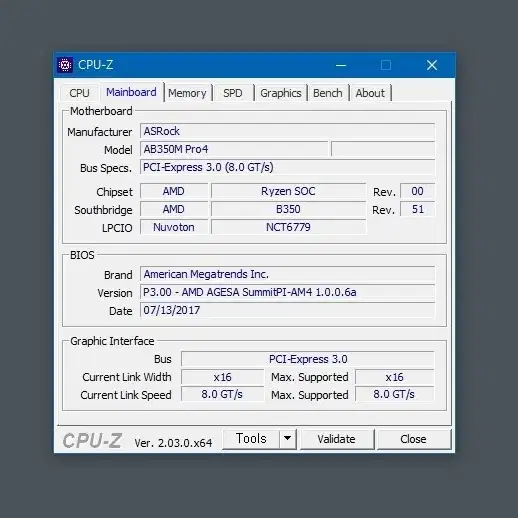Viewport: 518px width, 518px height.
Task: Click Southbridge vendor AMD value
Action: tap(174, 209)
